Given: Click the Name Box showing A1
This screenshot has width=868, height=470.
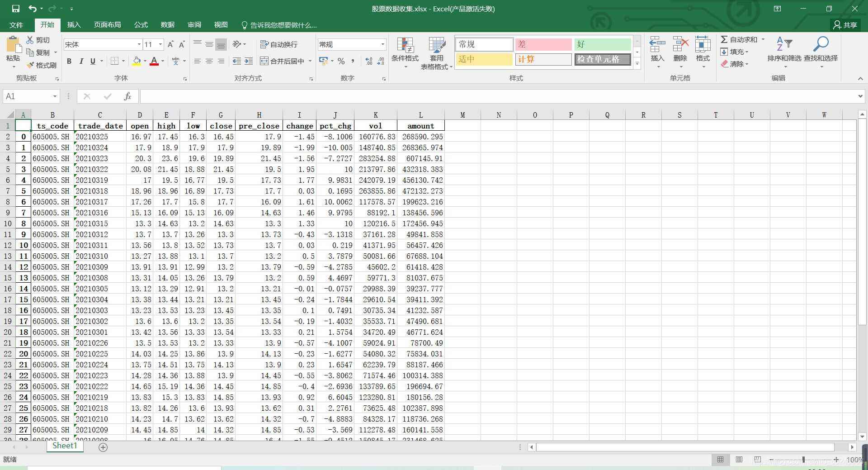Looking at the screenshot, I should pos(26,96).
